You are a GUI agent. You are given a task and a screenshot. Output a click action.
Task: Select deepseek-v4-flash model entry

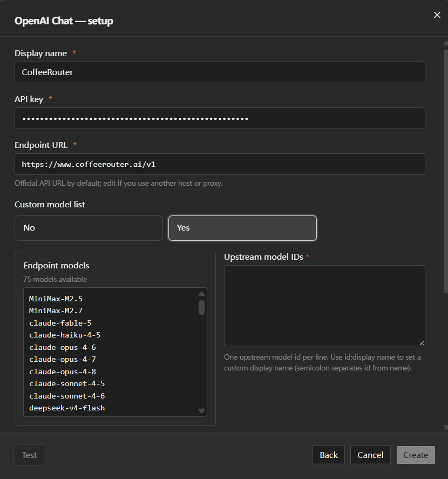[67, 408]
